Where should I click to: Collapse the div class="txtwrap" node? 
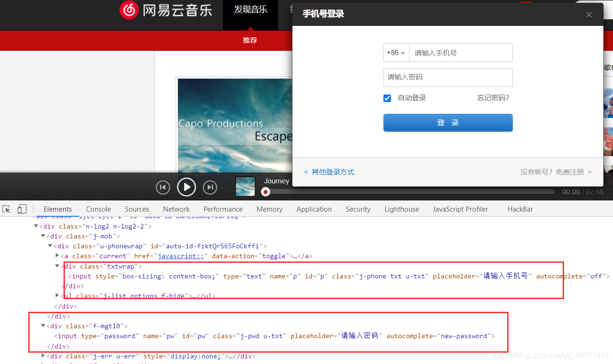tap(57, 266)
